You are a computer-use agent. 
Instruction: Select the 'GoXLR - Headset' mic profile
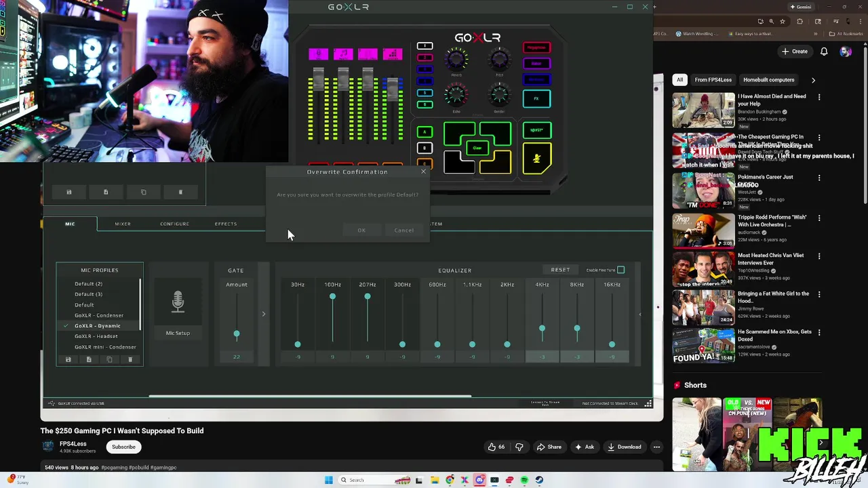point(96,336)
